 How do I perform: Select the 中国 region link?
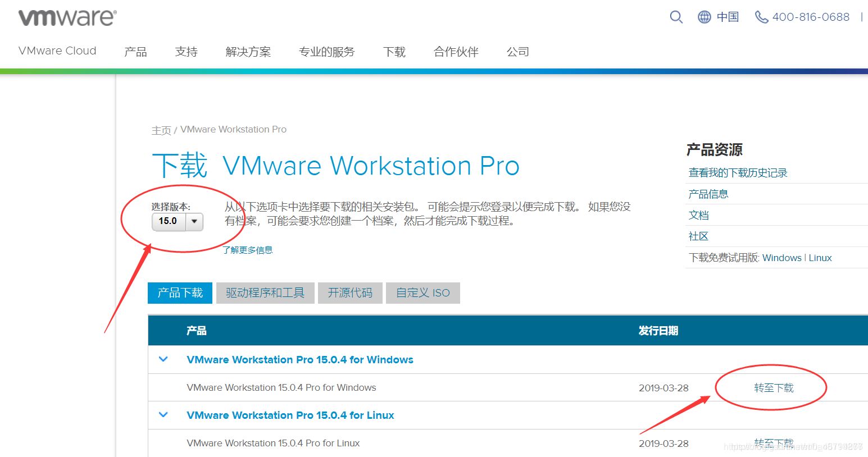(x=728, y=17)
